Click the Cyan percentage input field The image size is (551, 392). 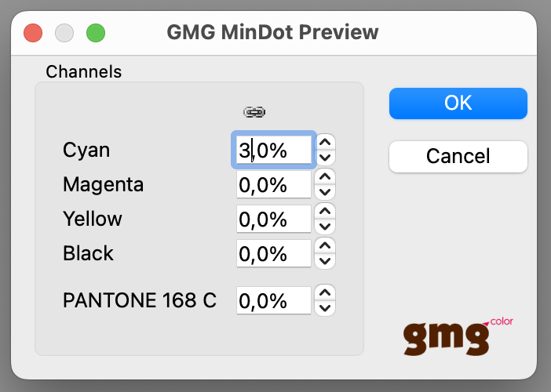(x=274, y=150)
